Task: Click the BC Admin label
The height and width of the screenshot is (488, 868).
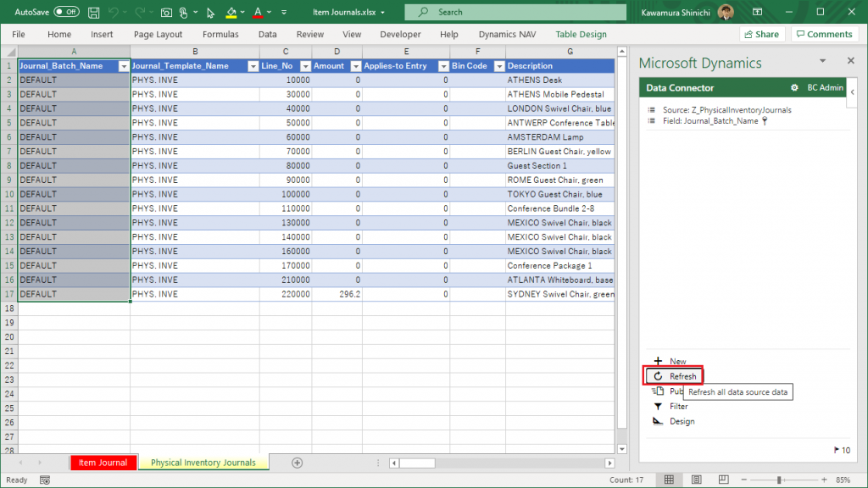Action: pos(825,87)
